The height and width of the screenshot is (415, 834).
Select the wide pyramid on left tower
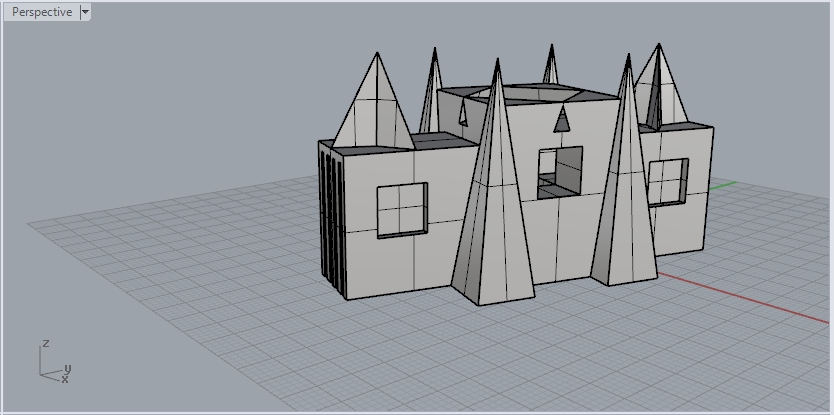[x=374, y=102]
